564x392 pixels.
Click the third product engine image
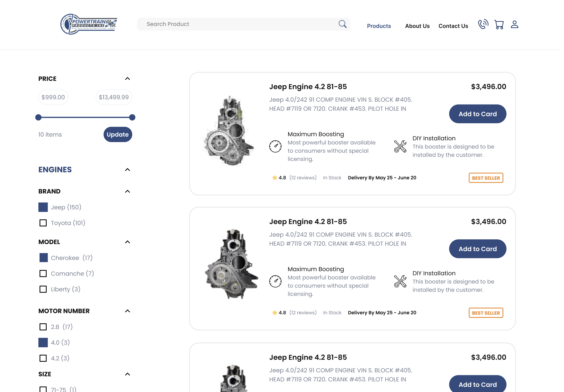click(x=233, y=378)
